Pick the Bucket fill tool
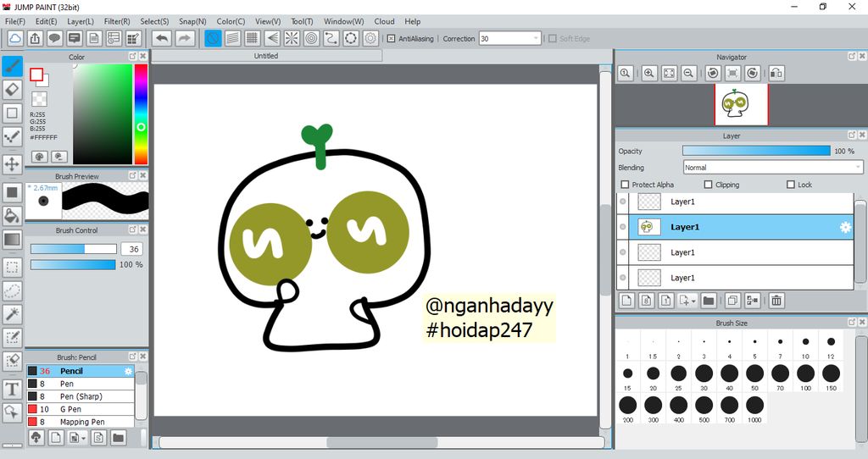This screenshot has height=459, width=868. click(x=12, y=215)
